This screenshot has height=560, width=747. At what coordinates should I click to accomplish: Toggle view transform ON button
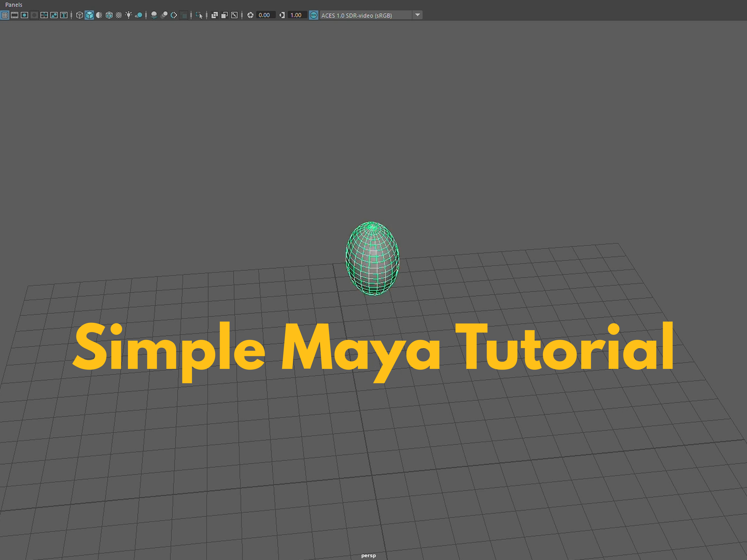[x=314, y=15]
